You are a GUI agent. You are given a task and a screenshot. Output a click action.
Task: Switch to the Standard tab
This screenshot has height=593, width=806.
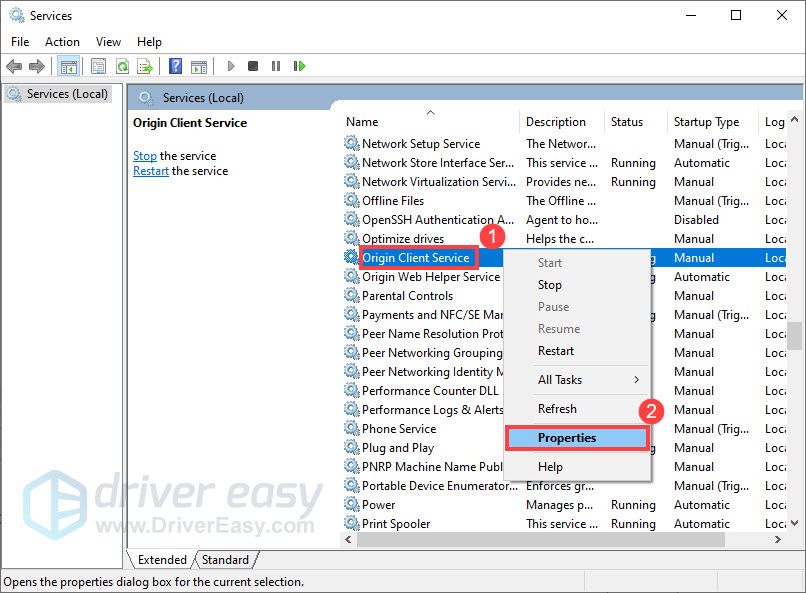point(226,560)
